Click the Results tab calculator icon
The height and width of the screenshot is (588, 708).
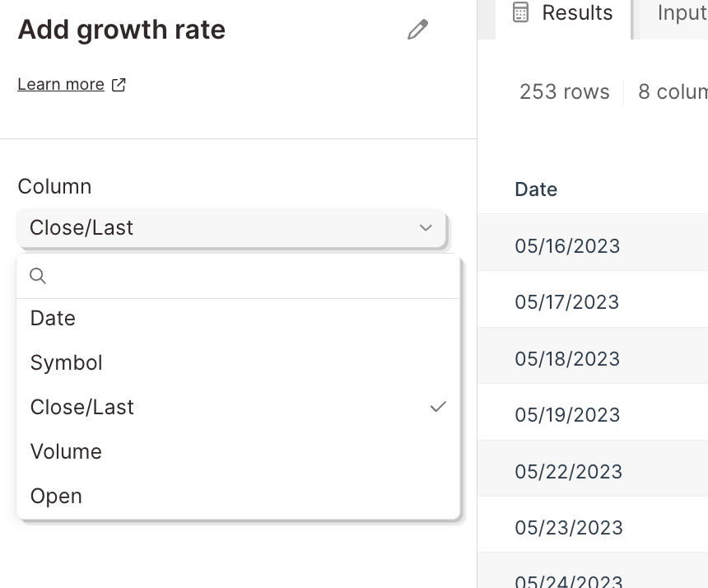click(x=520, y=12)
